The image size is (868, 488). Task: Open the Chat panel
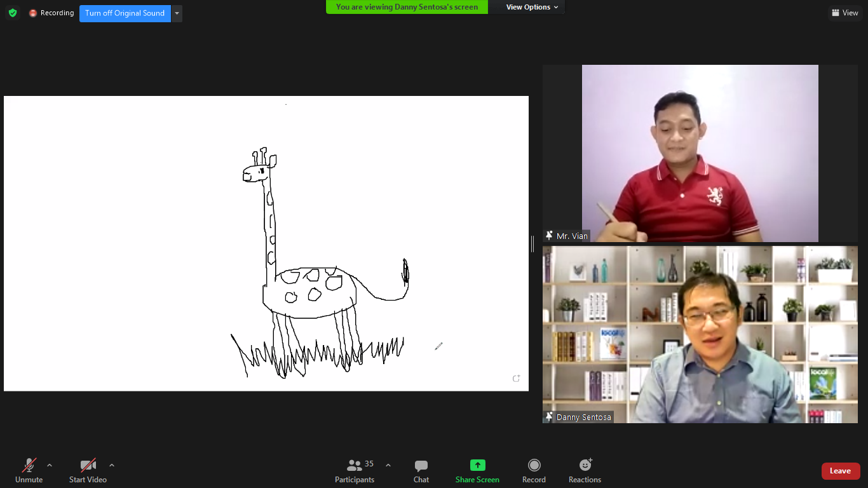tap(421, 471)
